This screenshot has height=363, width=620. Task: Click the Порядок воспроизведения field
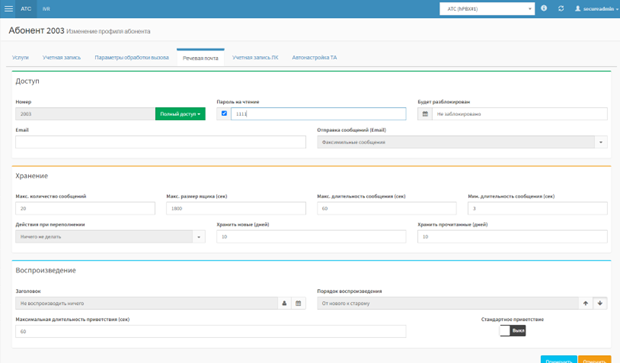pos(448,303)
